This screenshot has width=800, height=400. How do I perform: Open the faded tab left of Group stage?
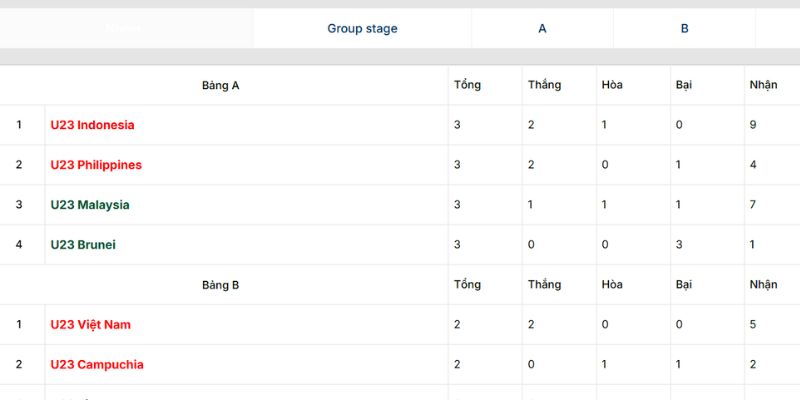click(125, 29)
